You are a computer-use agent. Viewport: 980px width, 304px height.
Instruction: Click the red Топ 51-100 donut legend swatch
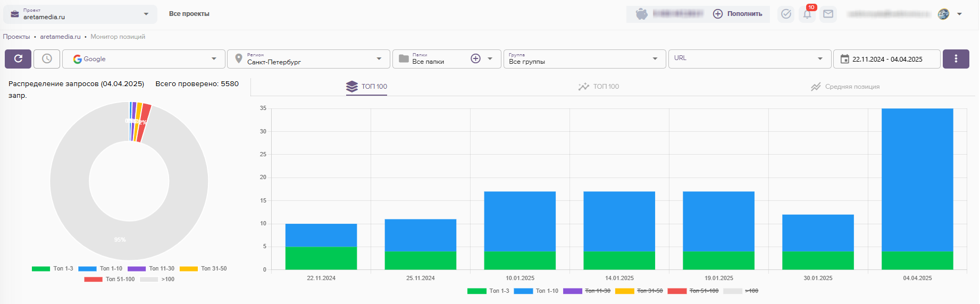click(x=93, y=279)
